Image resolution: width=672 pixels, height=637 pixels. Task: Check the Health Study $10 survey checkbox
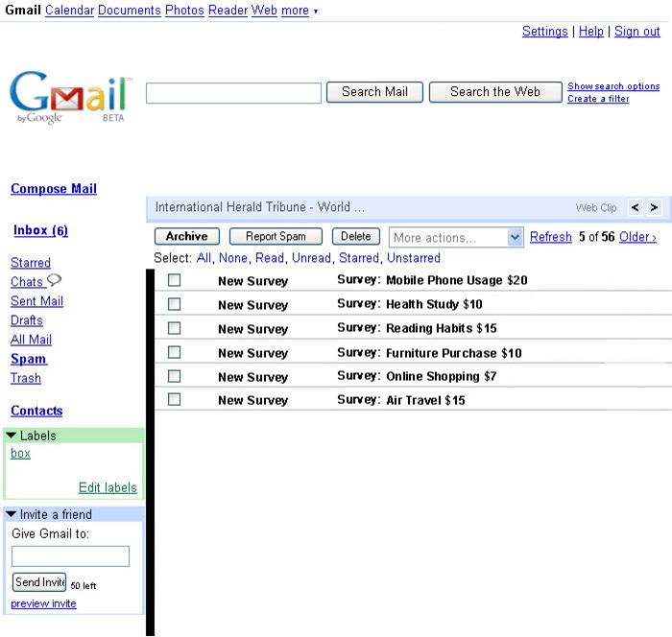[174, 304]
